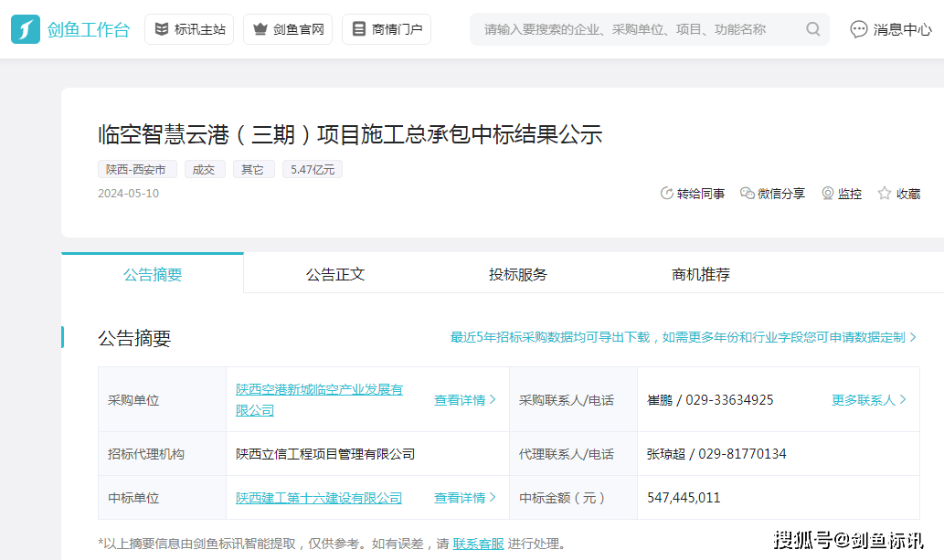
Task: Open the 最近5年招标采购数据 export link
Action: point(684,337)
